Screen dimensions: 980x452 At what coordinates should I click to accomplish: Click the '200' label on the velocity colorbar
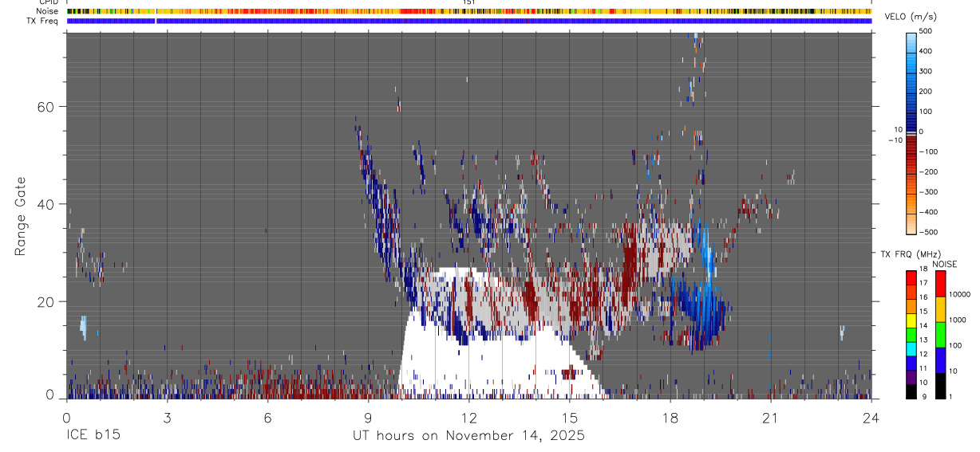tap(926, 92)
